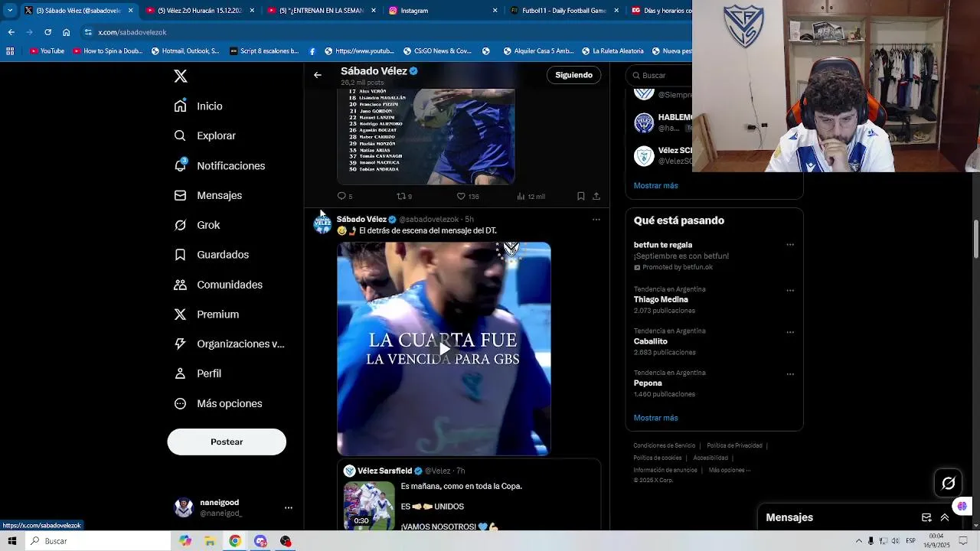Open the quoted Vélez Sarsfield video thumbnail
Viewport: 980px width, 551px height.
point(369,505)
